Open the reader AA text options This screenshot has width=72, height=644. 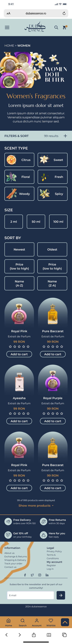point(8,13)
